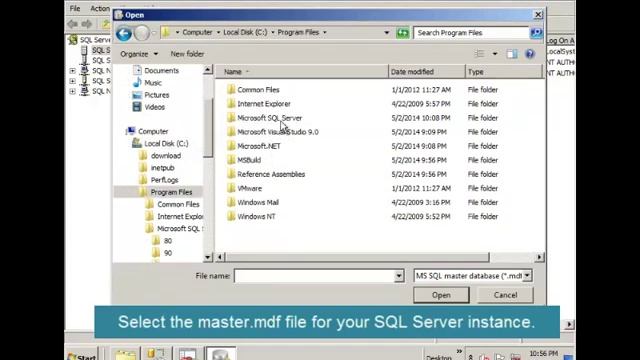Select the Internet Explorer folder icon in list
The height and width of the screenshot is (360, 640).
231,104
